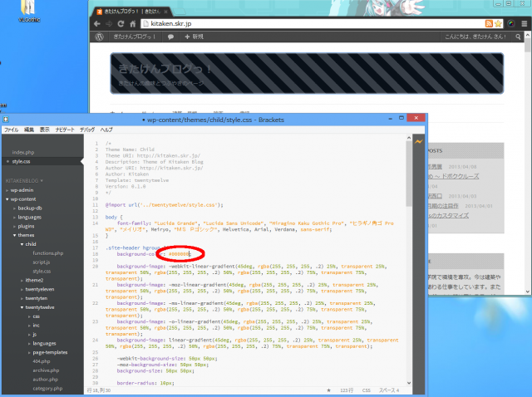Open the KITAKENBLOG project dropdown
The image size is (532, 397).
25,179
